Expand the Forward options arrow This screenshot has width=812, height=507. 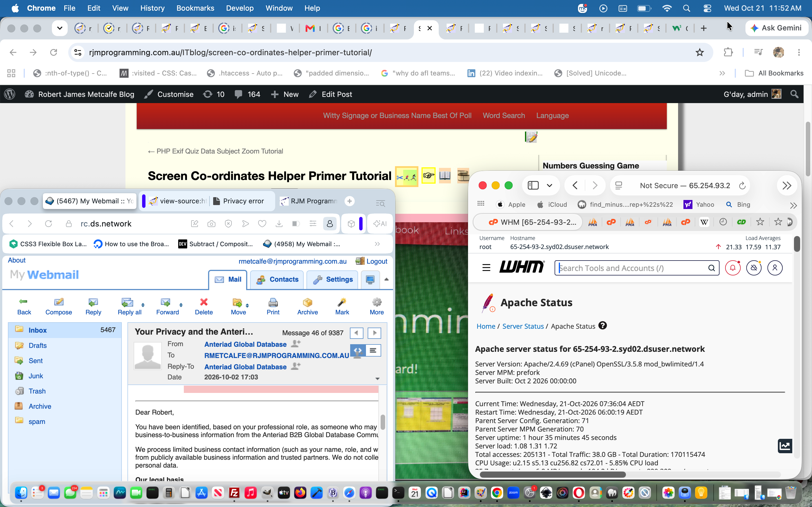click(x=181, y=305)
